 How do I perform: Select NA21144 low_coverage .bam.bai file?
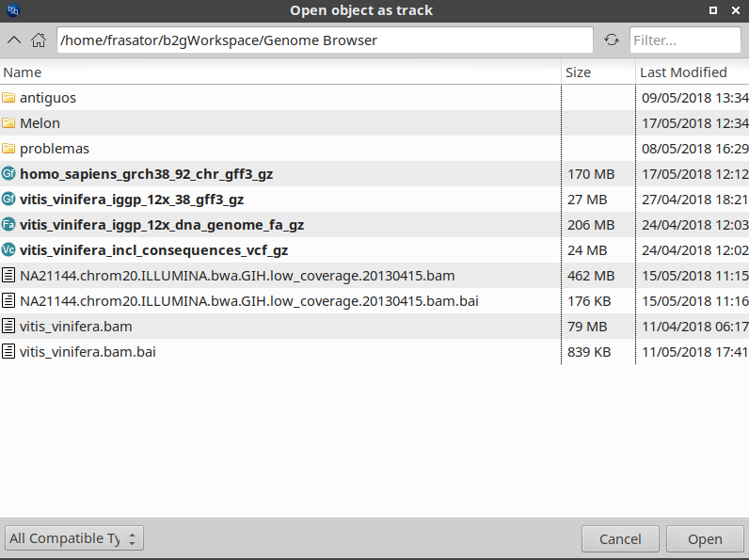(250, 301)
